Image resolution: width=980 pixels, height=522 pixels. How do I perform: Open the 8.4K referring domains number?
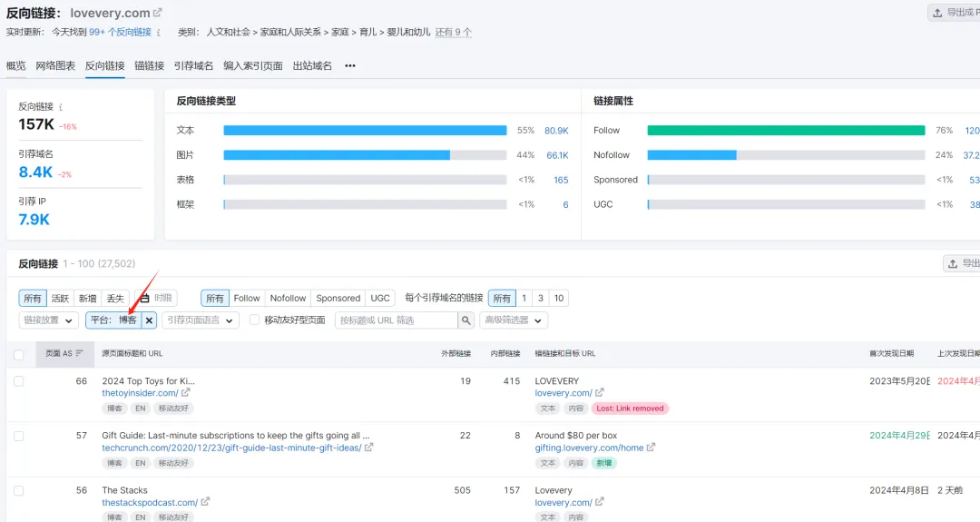point(35,172)
